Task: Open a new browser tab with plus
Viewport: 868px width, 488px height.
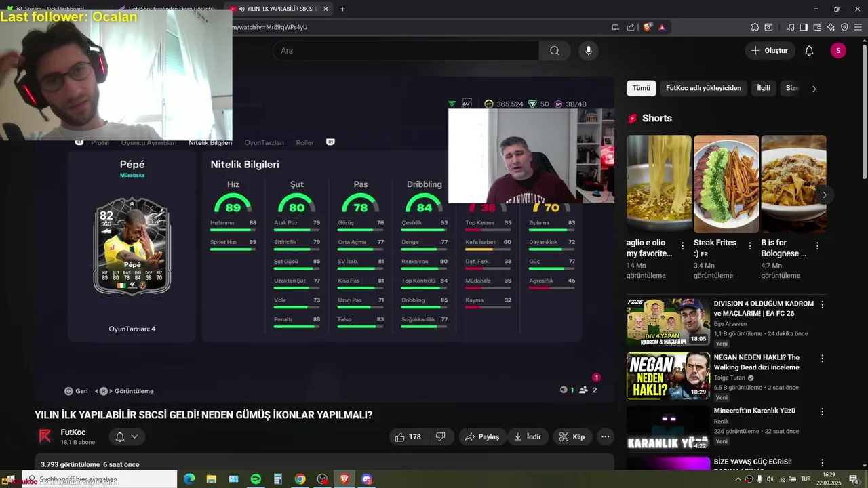Action: (342, 9)
